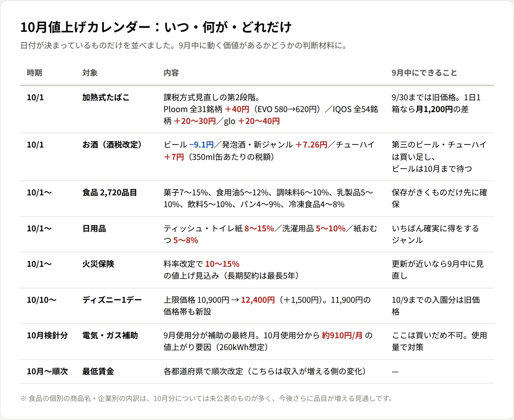
Task: Click the title 10月値上げカレンダー：いつ・何が・どれだけ
Action: [x=156, y=27]
